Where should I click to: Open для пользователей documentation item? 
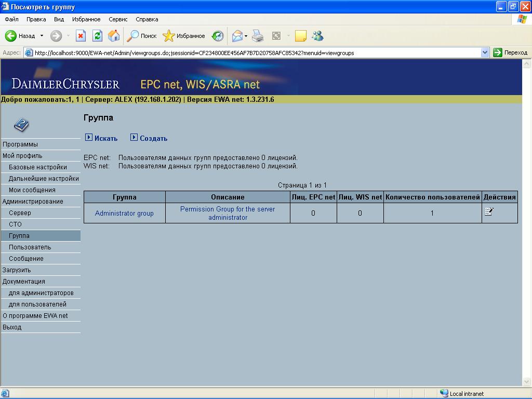tap(41, 304)
